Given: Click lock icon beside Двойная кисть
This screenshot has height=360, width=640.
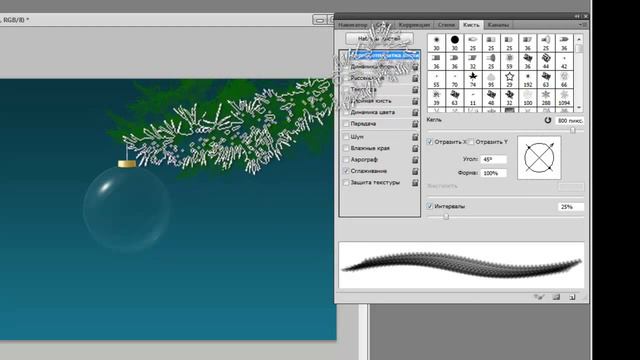Looking at the screenshot, I should 415,101.
